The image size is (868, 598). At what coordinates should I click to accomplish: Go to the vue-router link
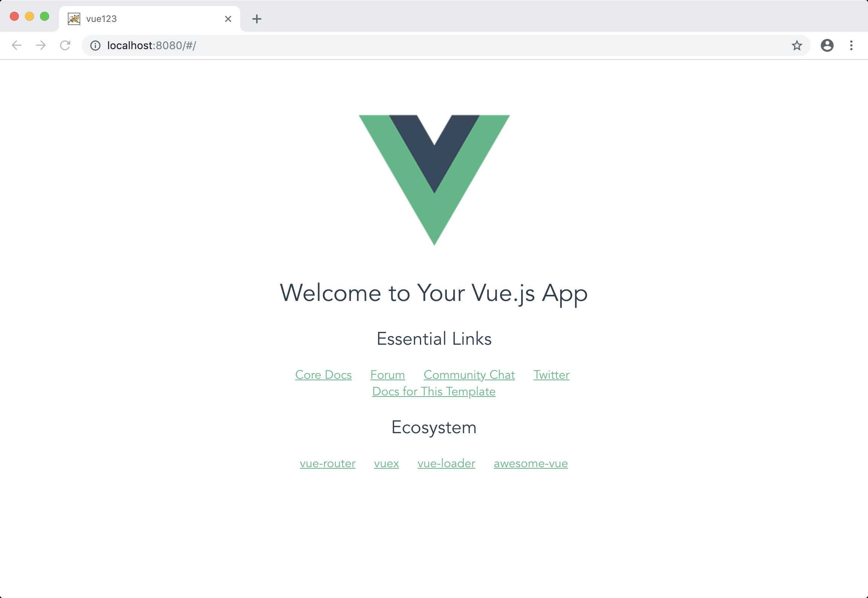pyautogui.click(x=328, y=463)
